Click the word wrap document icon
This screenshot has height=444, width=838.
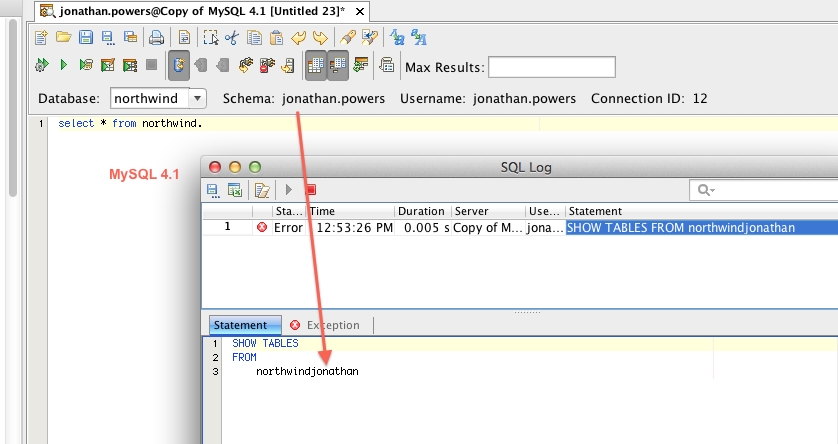click(x=184, y=37)
